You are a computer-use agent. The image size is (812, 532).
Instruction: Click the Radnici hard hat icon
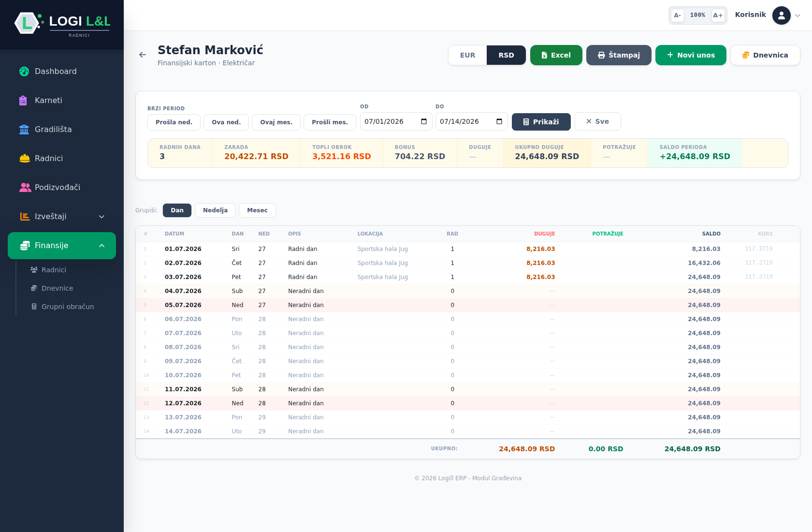coord(25,158)
